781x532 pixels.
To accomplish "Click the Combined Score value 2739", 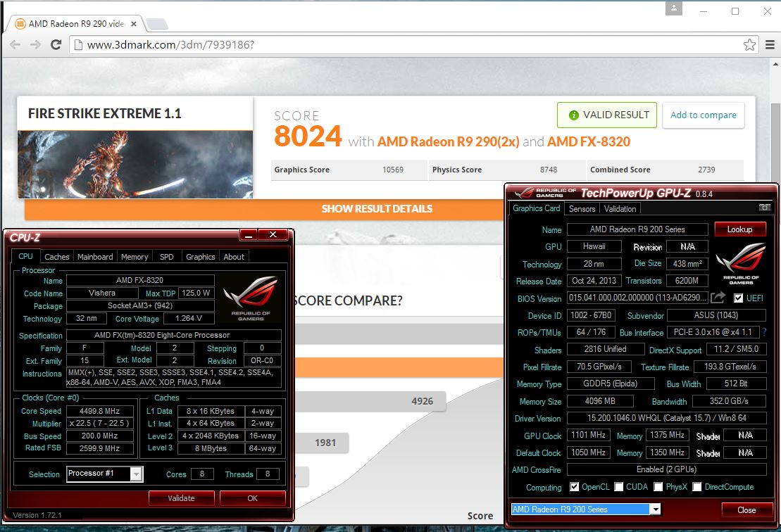I will coord(706,170).
